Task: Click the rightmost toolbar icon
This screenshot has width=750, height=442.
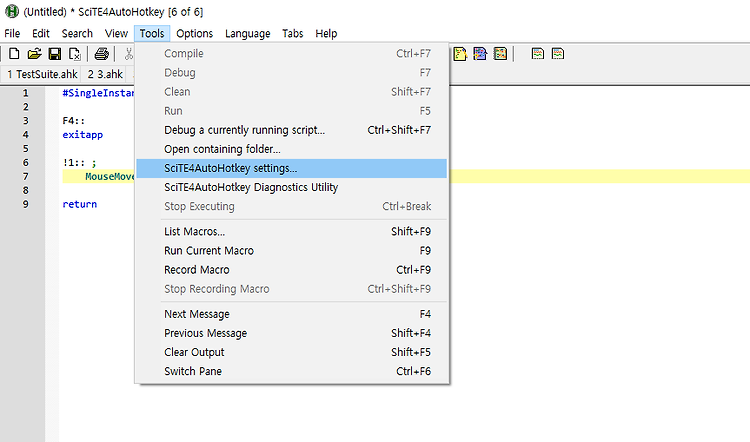Action: 558,54
